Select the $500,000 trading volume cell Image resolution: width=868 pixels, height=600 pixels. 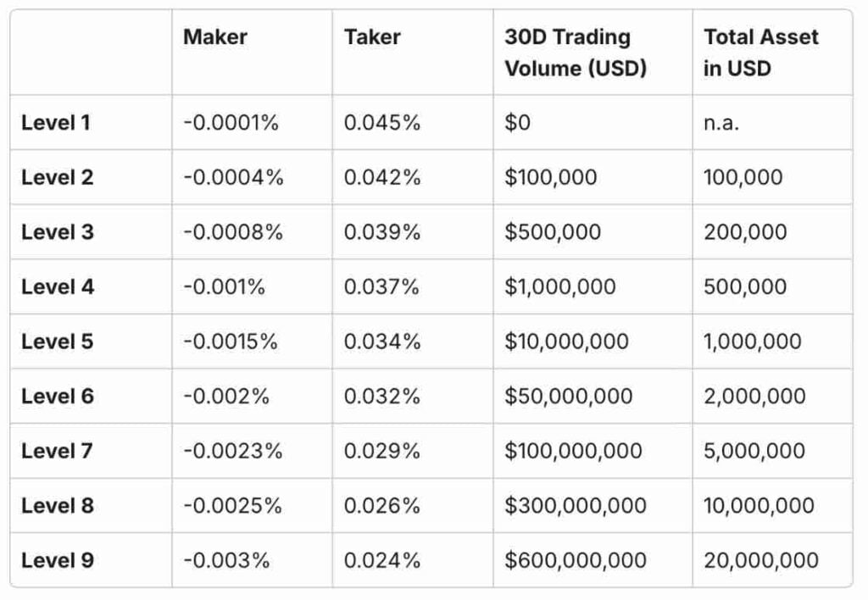point(553,232)
